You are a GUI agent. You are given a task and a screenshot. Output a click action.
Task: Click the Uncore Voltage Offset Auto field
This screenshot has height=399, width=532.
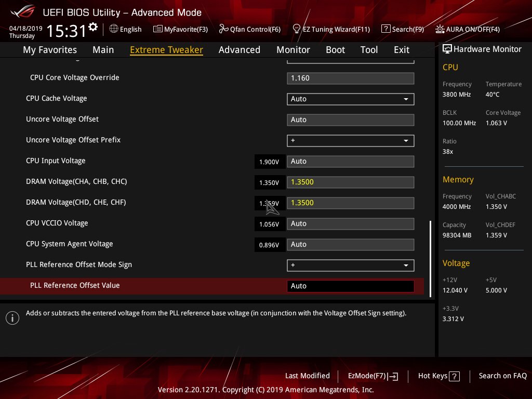351,120
